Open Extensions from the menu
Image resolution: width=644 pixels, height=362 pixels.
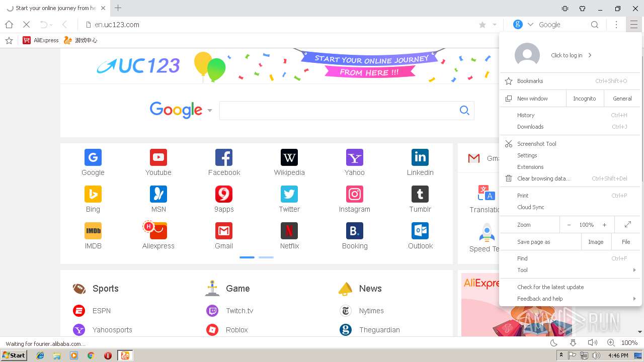click(x=571, y=167)
